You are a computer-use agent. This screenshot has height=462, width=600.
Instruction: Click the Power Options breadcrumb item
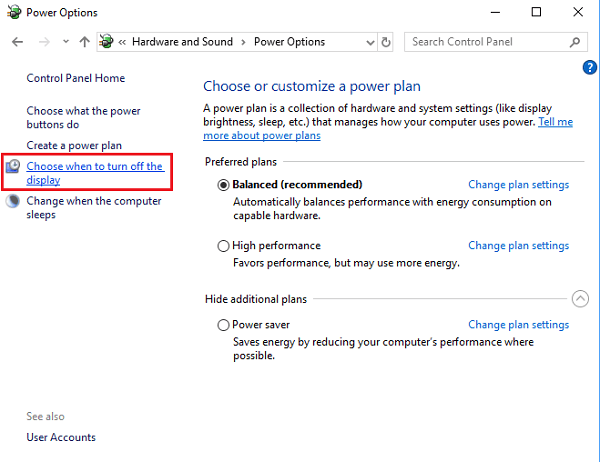[x=289, y=42]
